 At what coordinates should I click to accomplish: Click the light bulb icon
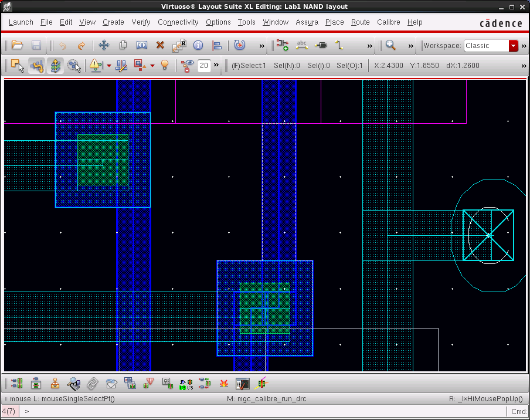(165, 65)
